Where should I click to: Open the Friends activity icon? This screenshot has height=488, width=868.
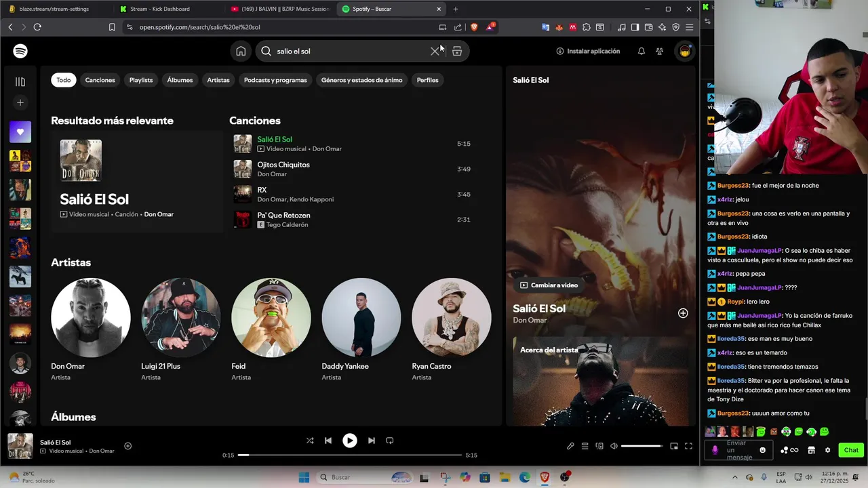click(659, 51)
